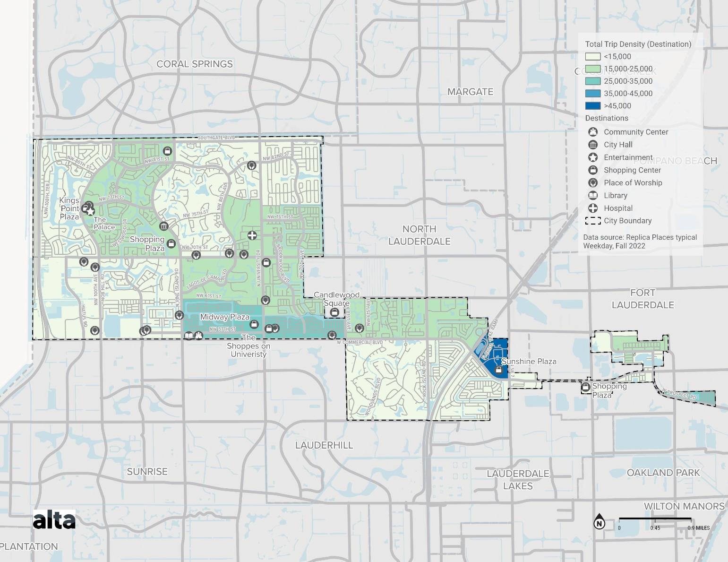
Task: Click the entertainment star marker at Kings Point Plaza
Action: (90, 212)
